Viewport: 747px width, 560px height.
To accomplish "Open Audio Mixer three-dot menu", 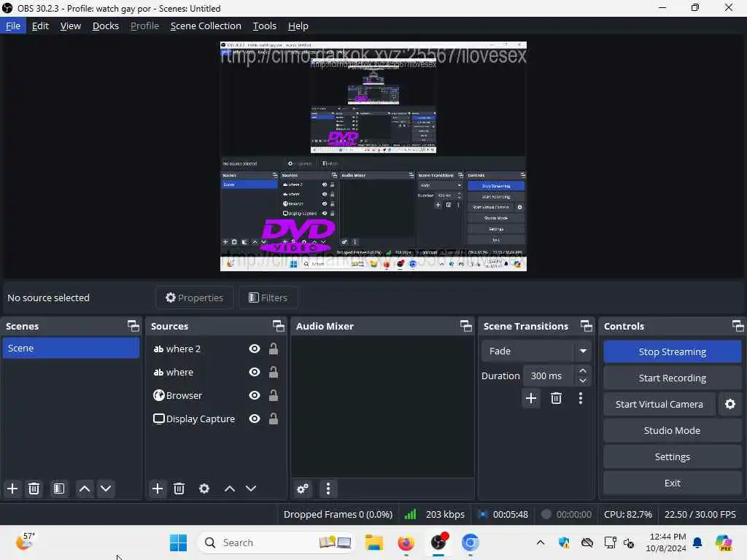I will (x=328, y=489).
